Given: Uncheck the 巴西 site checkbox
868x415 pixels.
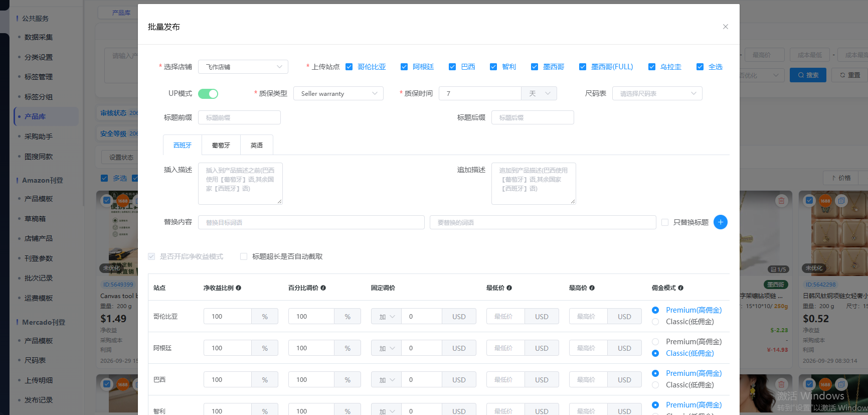Looking at the screenshot, I should pos(452,67).
